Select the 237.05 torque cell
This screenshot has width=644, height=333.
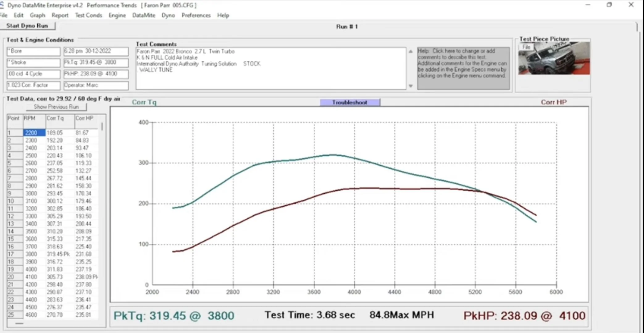coord(60,163)
